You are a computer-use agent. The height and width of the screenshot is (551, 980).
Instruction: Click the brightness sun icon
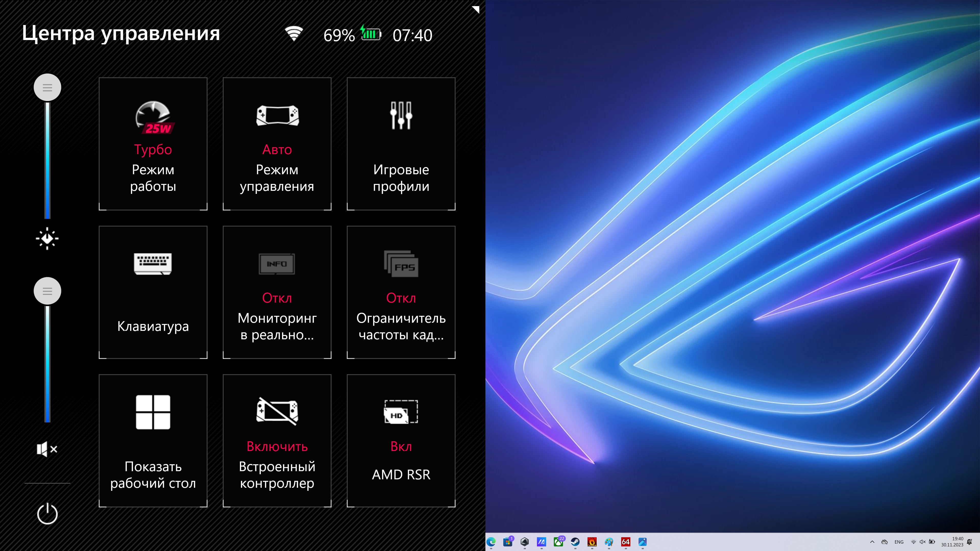pyautogui.click(x=47, y=239)
